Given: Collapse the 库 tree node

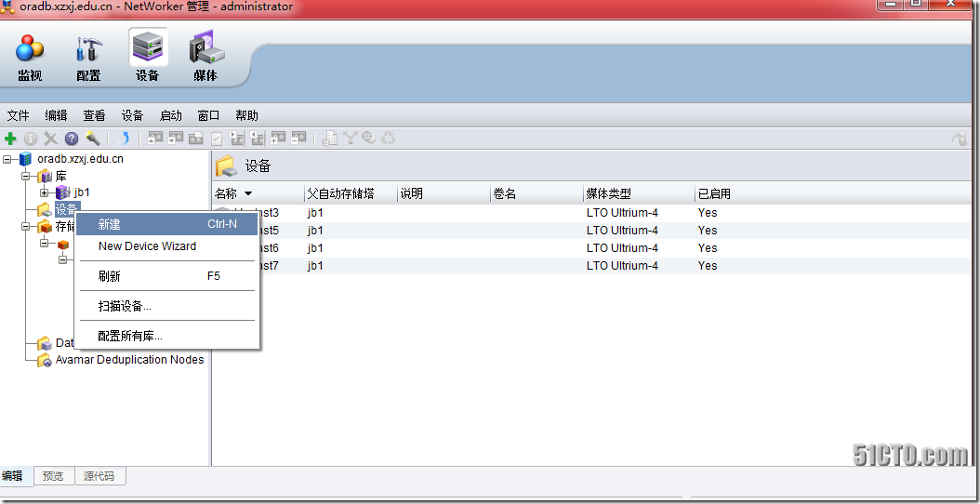Looking at the screenshot, I should [x=26, y=177].
